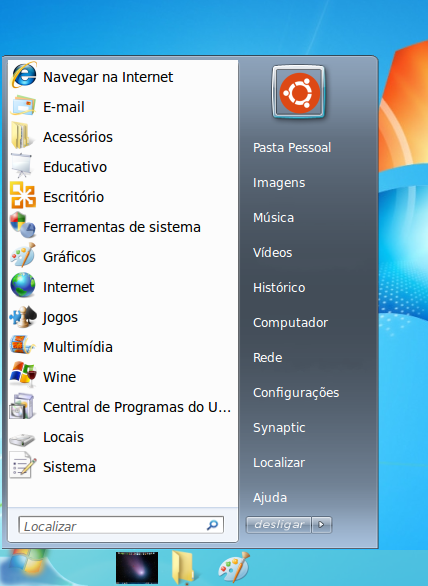428x586 pixels.
Task: Expand the arrow next to desligar
Action: click(x=321, y=525)
